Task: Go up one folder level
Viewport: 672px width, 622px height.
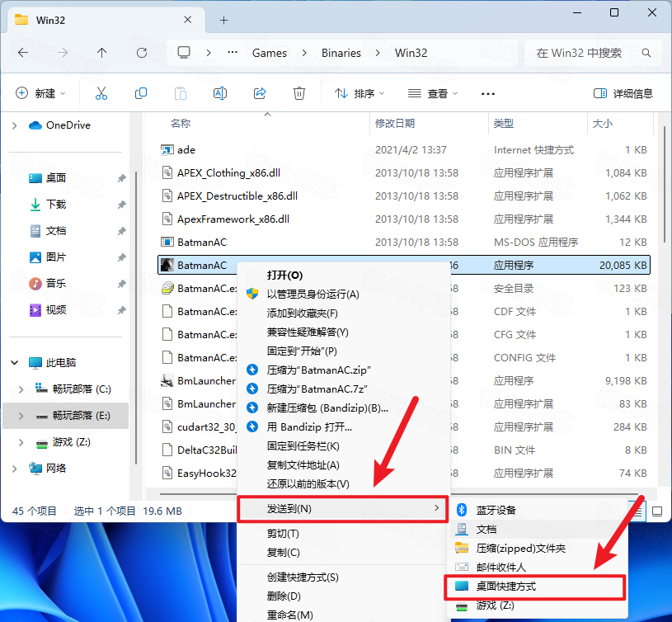Action: tap(101, 53)
